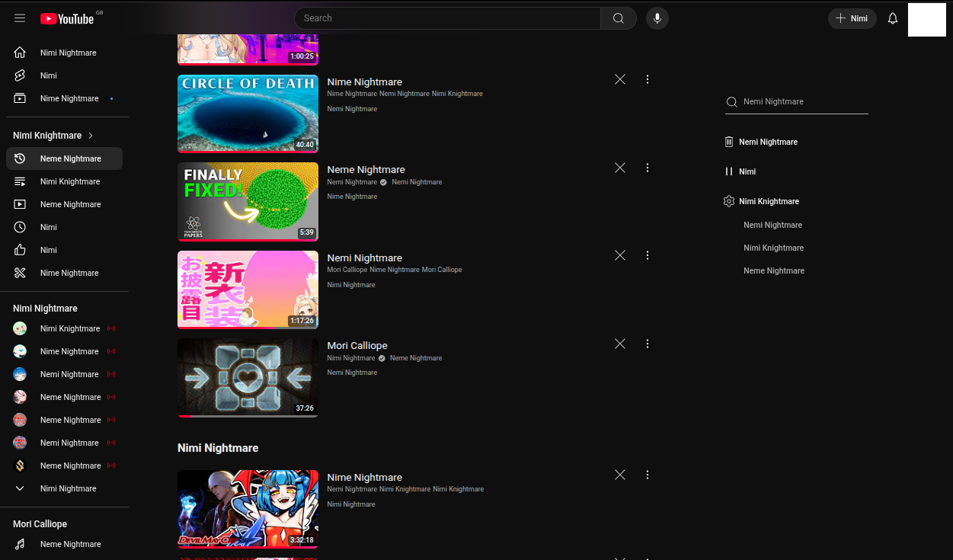Open Subscriptions icon row with blue dot
953x560 pixels.
coord(64,98)
